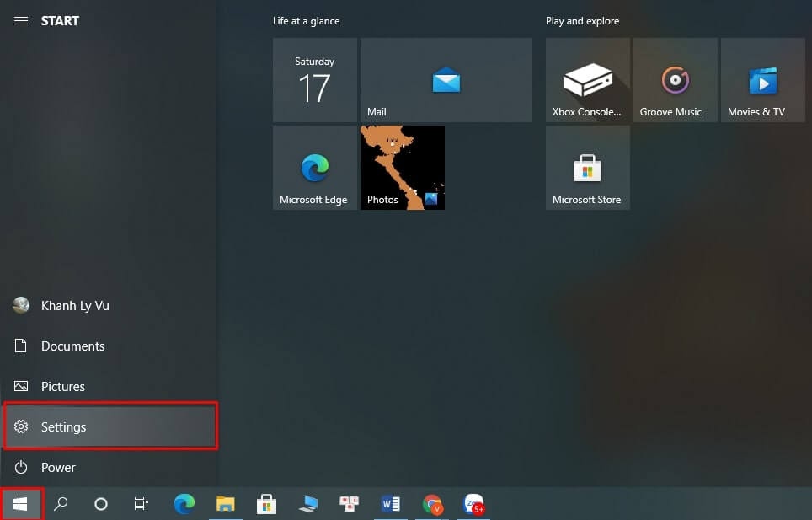Open the taskbar search magnifier
812x520 pixels.
[61, 503]
